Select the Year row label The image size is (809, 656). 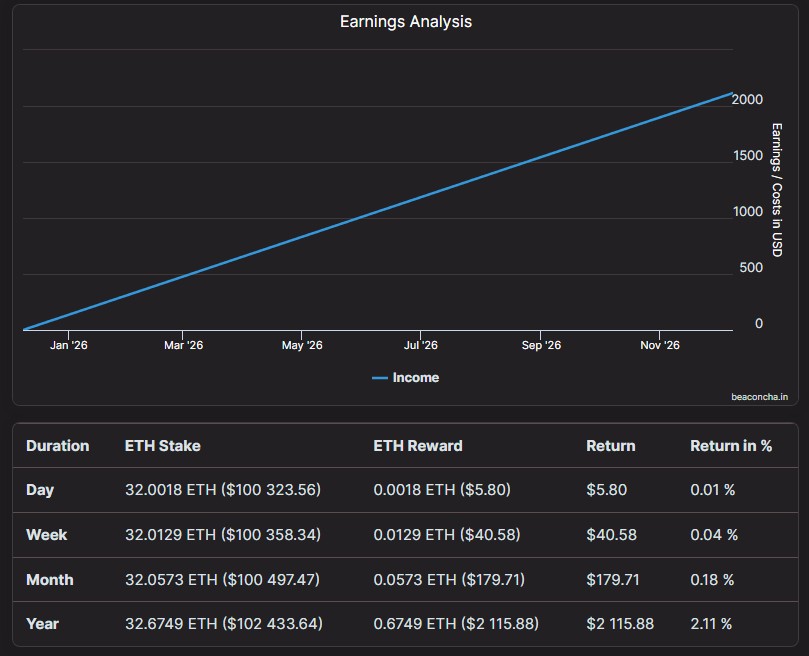point(42,624)
